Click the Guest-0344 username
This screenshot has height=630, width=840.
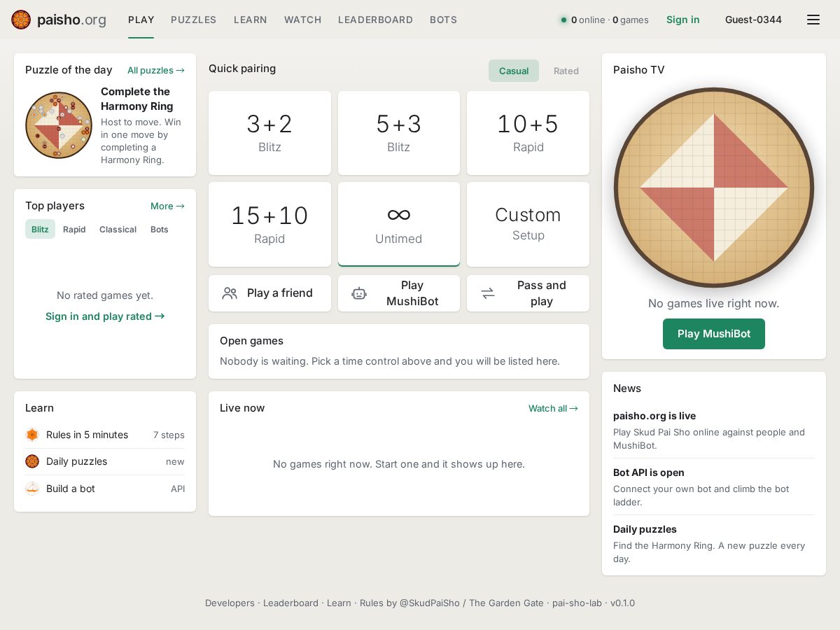(x=753, y=20)
